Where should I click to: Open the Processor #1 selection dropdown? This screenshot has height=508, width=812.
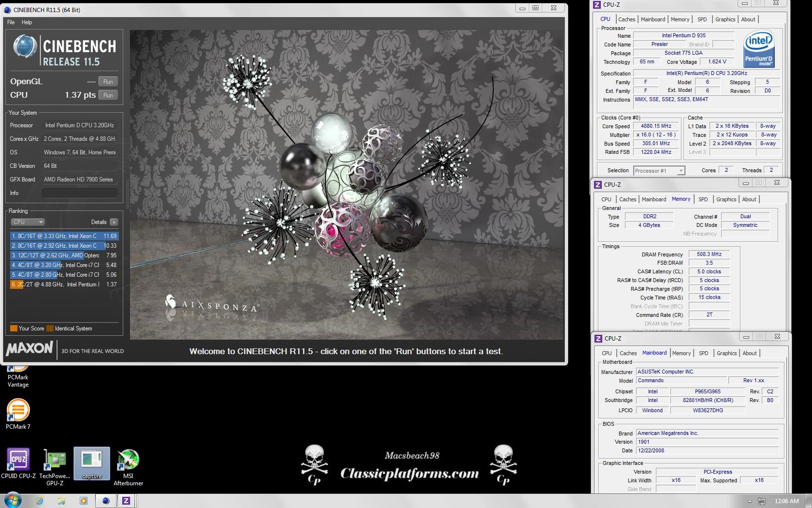[x=659, y=170]
